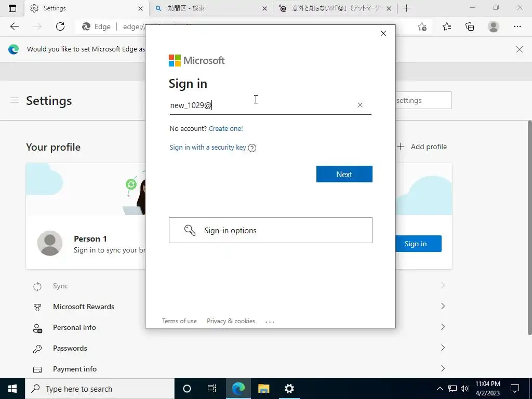Open the Action Center notifications icon
The image size is (532, 399).
pos(515,389)
